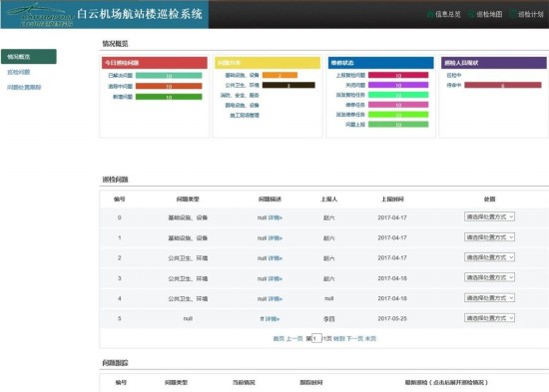Click the 下一页 next page link
The image size is (549, 392).
(354, 339)
